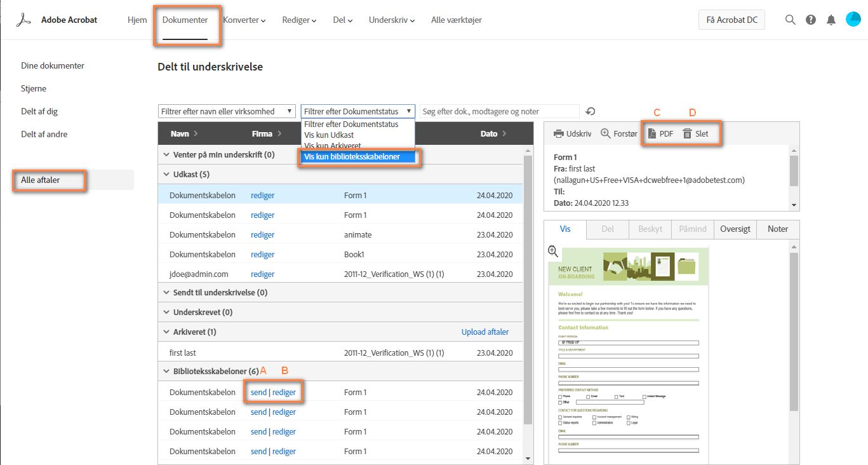The width and height of the screenshot is (868, 465).
Task: Open Filtrer efter navn eller virksomhed dropdown
Action: click(227, 111)
